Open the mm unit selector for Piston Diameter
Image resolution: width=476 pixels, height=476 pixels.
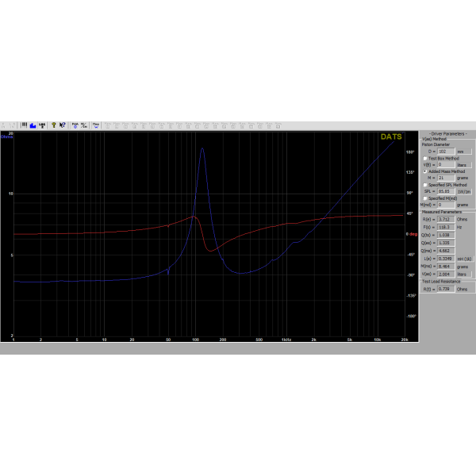[x=464, y=152]
